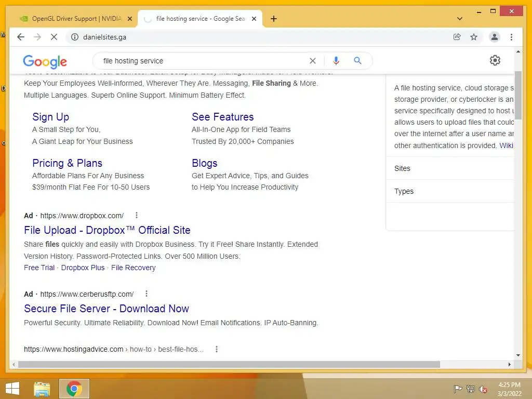Open Chrome's three-dot menu
This screenshot has width=532, height=399.
coord(511,37)
